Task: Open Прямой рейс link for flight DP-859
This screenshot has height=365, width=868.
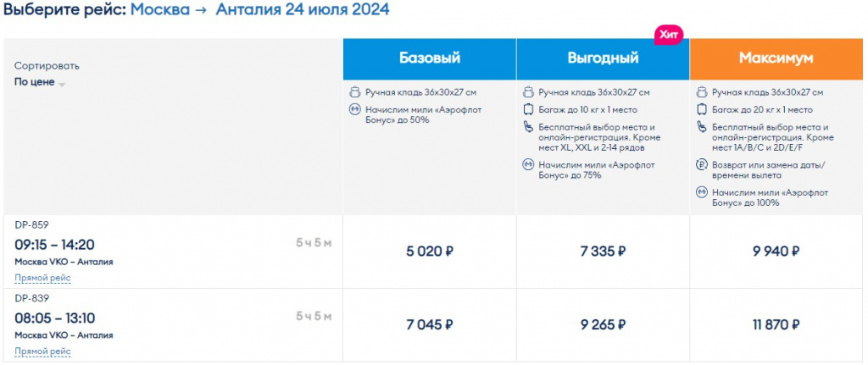Action: pos(42,278)
